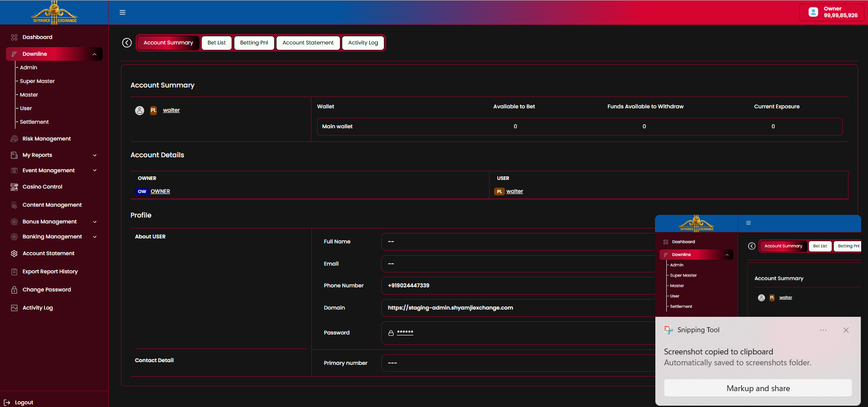Collapse the Downline menu chevron

94,54
